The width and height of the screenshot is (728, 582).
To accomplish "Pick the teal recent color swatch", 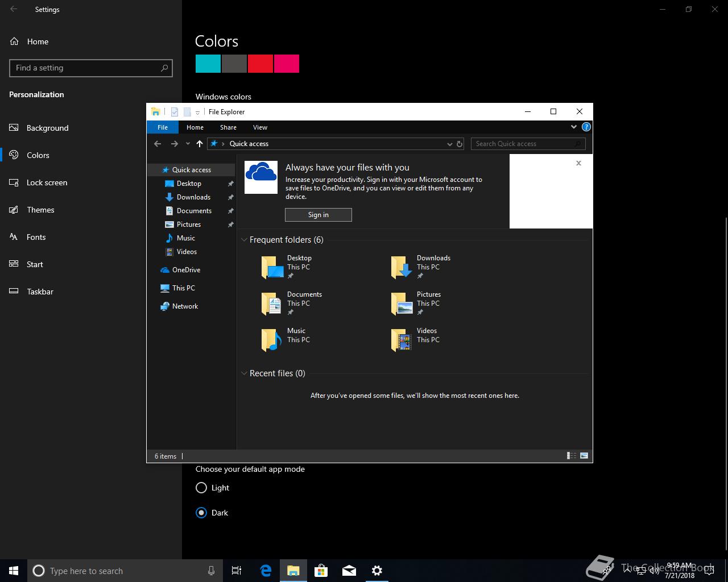I will (208, 64).
